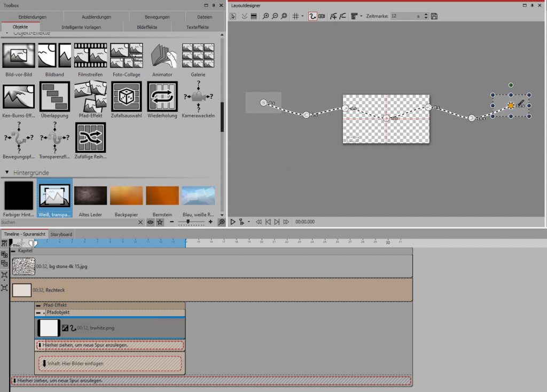
Task: Toggle the favorites star filter
Action: coord(160,222)
